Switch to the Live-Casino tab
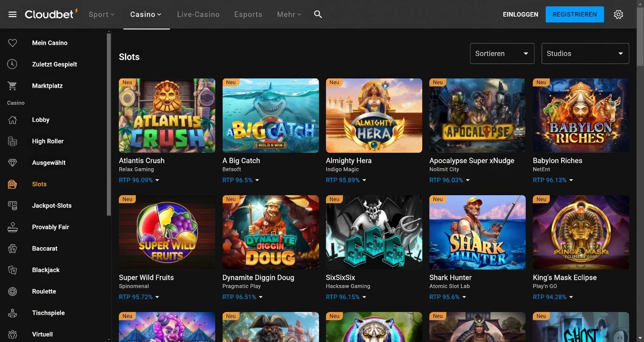The height and width of the screenshot is (342, 644). coord(198,14)
